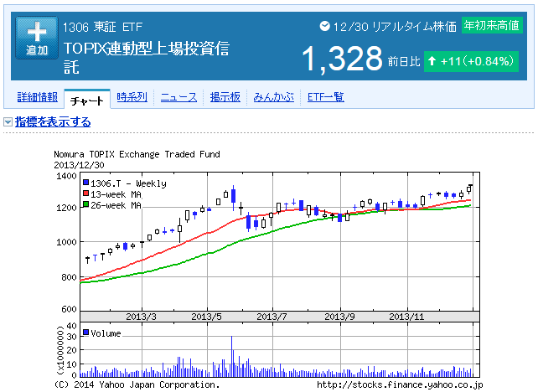Click the blue 1306.T Weekly legend swatch
The width and height of the screenshot is (538, 392).
[x=86, y=183]
